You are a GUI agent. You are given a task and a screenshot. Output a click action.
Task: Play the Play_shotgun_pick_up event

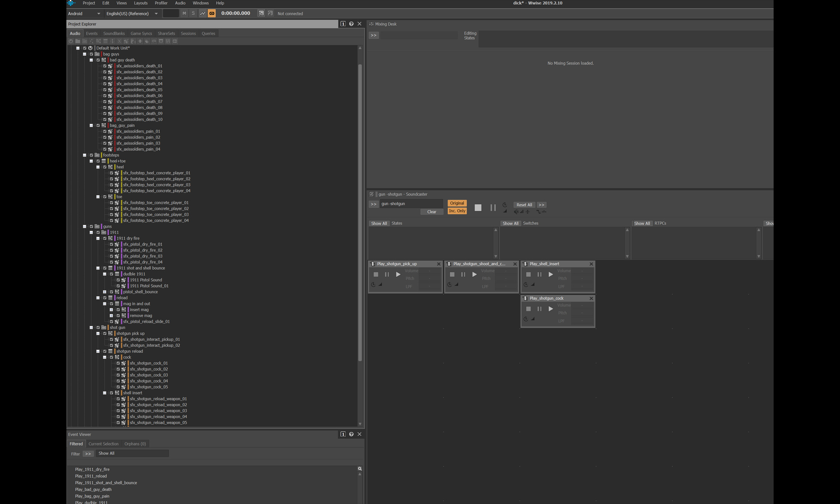(x=398, y=275)
